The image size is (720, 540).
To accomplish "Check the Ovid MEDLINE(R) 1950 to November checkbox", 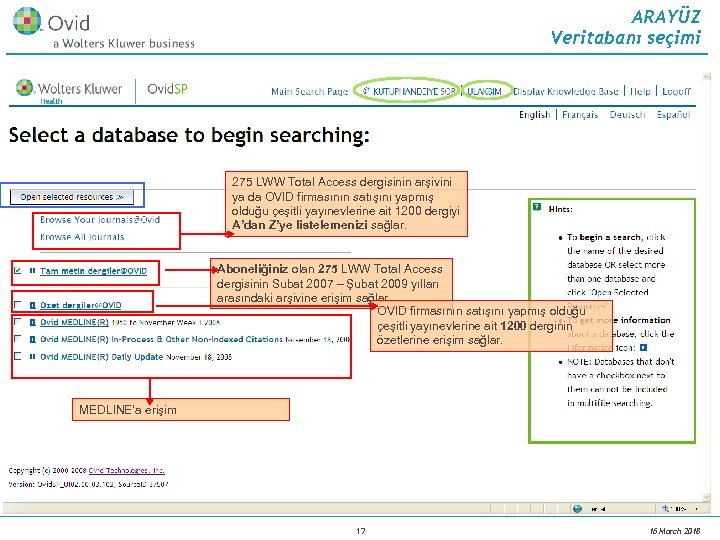I will click(17, 321).
